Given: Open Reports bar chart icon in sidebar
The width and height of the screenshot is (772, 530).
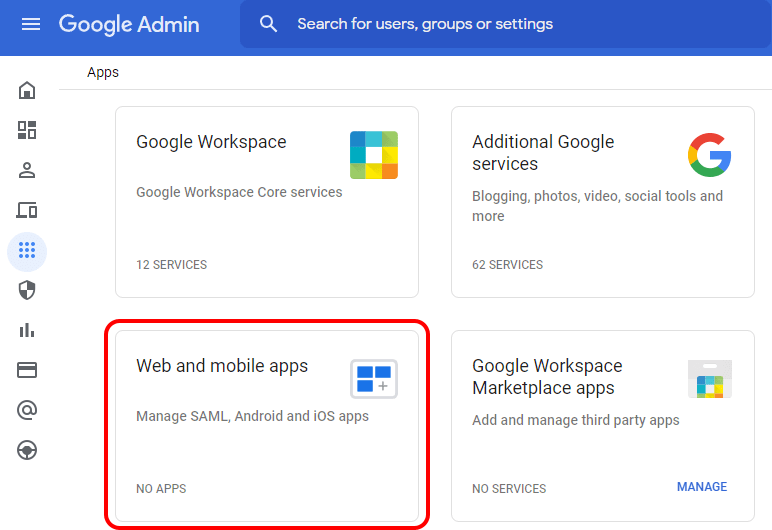Looking at the screenshot, I should pos(27,330).
